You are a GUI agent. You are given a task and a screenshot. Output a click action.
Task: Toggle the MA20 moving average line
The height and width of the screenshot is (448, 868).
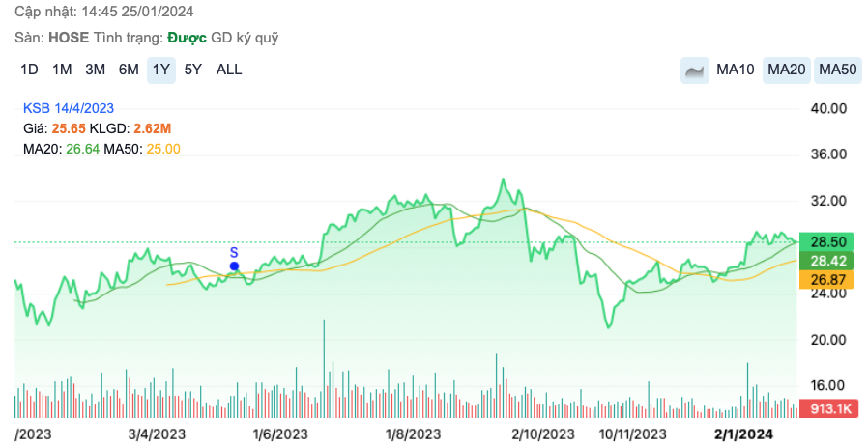(786, 70)
